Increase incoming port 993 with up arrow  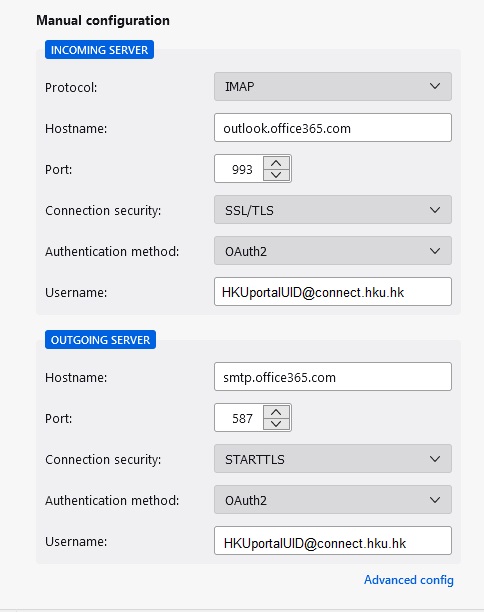click(276, 163)
